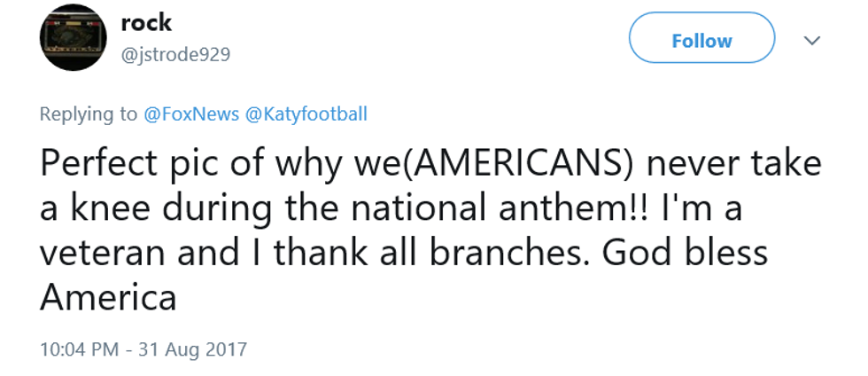Click the "Replying to" label text
This screenshot has width=868, height=376.
[x=89, y=114]
